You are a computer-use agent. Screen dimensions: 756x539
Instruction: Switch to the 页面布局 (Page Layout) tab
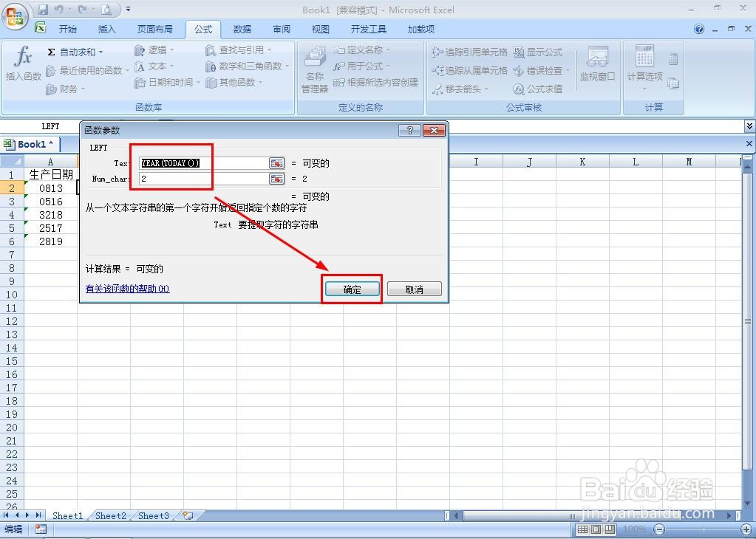coord(154,29)
